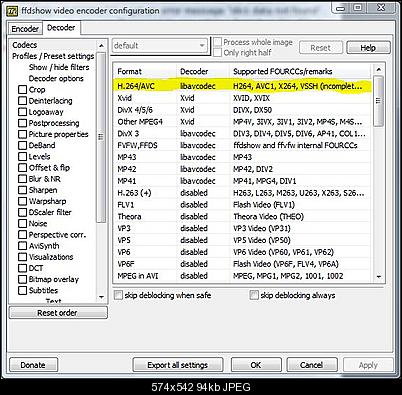
Task: Enable the DeBand checkbox
Action: (22, 145)
